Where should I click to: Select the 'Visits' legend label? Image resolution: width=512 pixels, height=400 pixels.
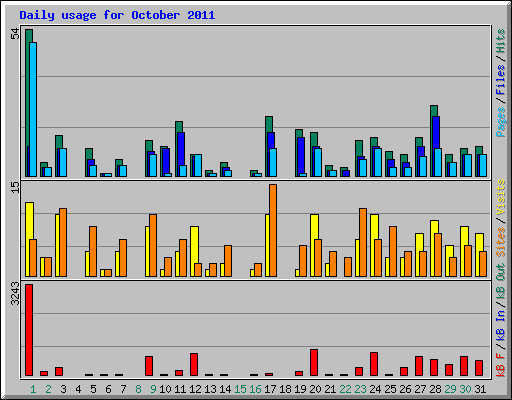tap(500, 197)
